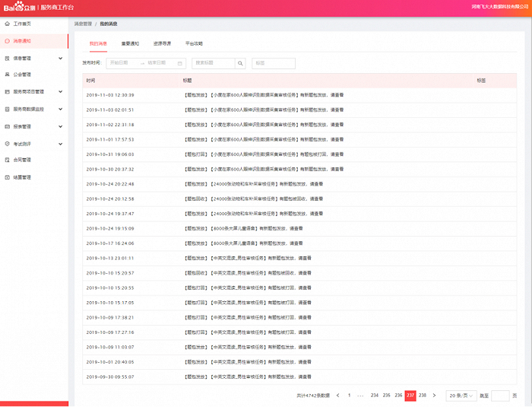Click the 报表管理 sidebar icon
Viewport: 532px width, 407px height.
(7, 127)
